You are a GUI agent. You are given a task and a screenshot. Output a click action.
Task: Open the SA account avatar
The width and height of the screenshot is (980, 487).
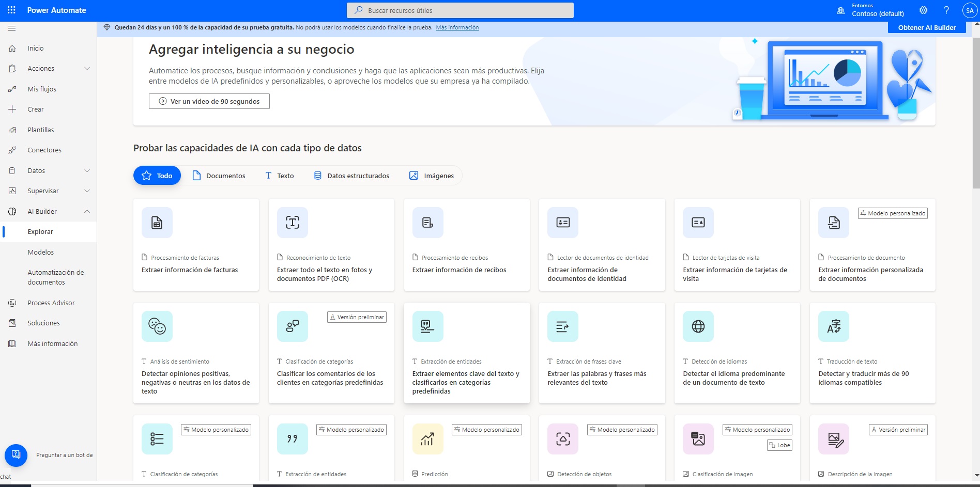[969, 10]
